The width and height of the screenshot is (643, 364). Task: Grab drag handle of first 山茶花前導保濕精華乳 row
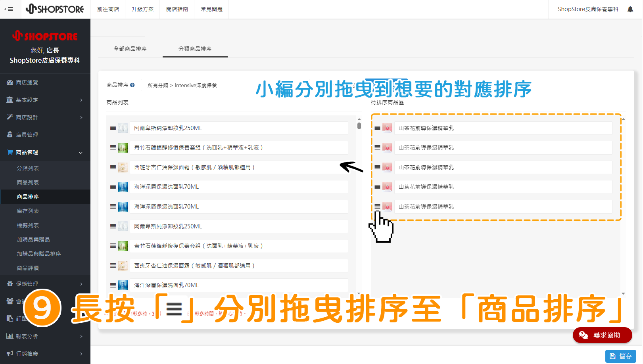378,128
